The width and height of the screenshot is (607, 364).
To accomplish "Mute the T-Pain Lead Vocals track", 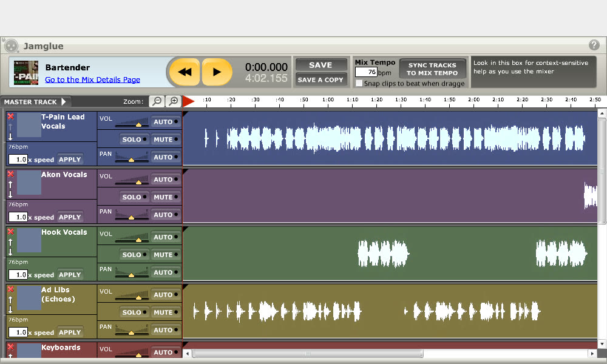I will click(x=166, y=140).
